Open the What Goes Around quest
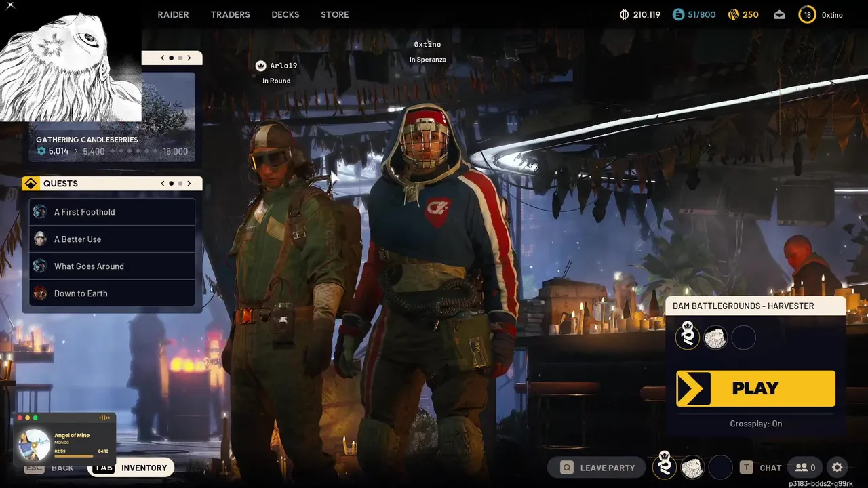The width and height of the screenshot is (868, 488). pos(112,266)
